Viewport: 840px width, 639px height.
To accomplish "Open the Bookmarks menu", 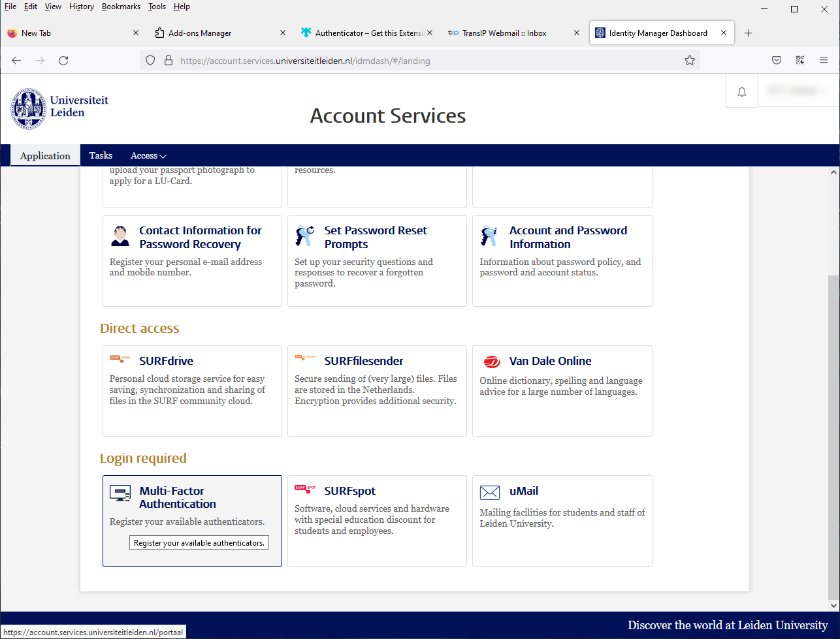I will click(x=121, y=7).
